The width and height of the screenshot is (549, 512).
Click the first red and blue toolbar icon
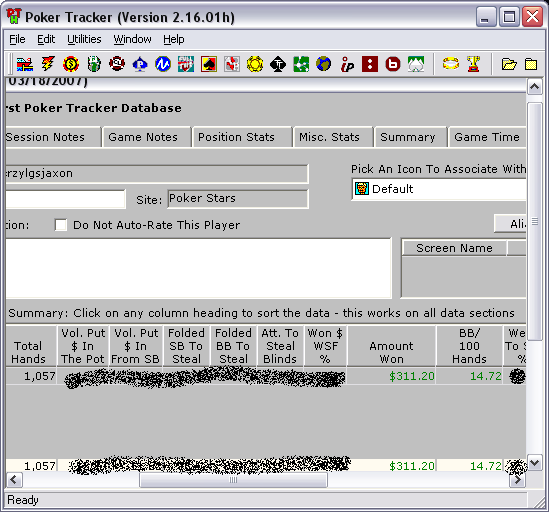pyautogui.click(x=25, y=64)
